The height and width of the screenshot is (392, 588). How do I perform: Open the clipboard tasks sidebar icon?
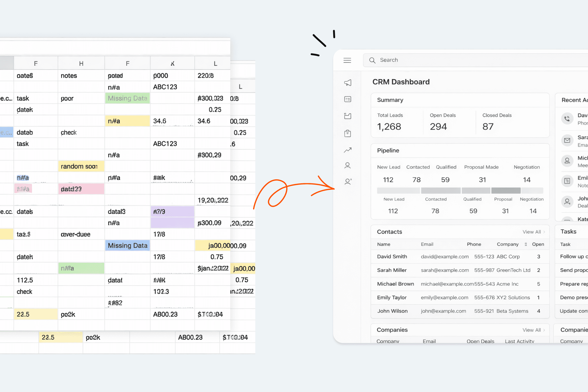coord(347,133)
